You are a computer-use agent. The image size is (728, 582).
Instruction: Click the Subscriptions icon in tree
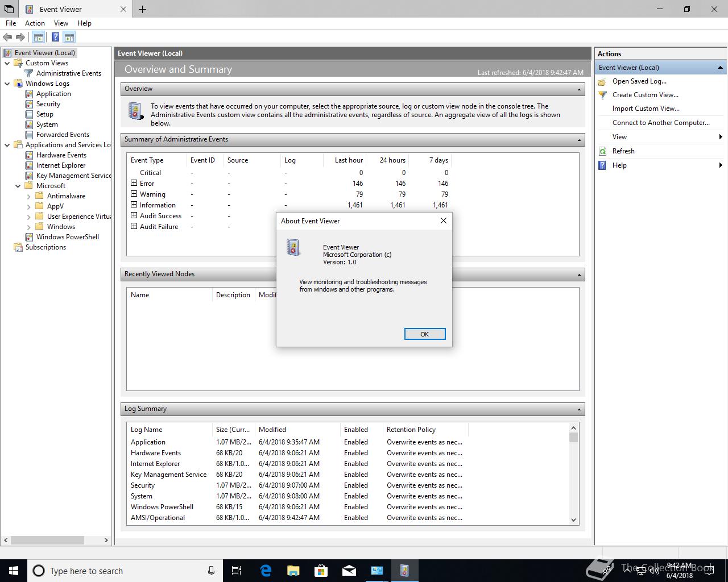pos(18,247)
